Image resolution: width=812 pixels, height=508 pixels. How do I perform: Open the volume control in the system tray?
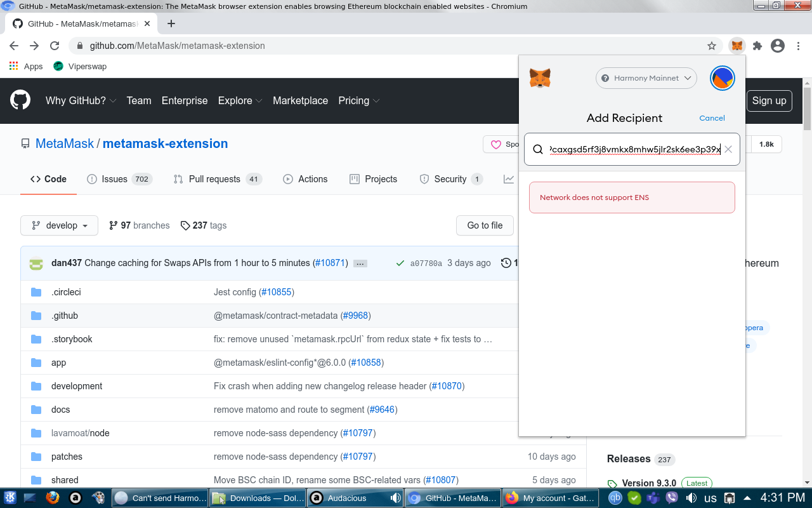691,498
